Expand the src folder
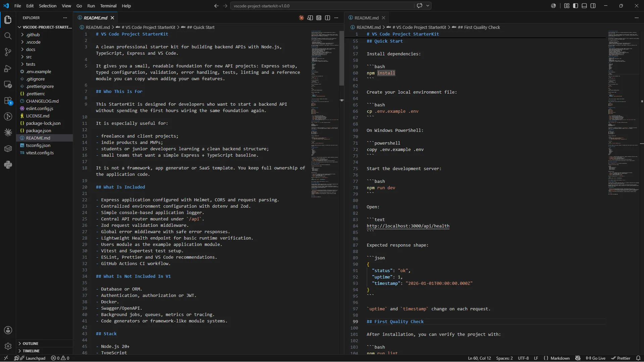The width and height of the screenshot is (644, 362). (x=45, y=57)
